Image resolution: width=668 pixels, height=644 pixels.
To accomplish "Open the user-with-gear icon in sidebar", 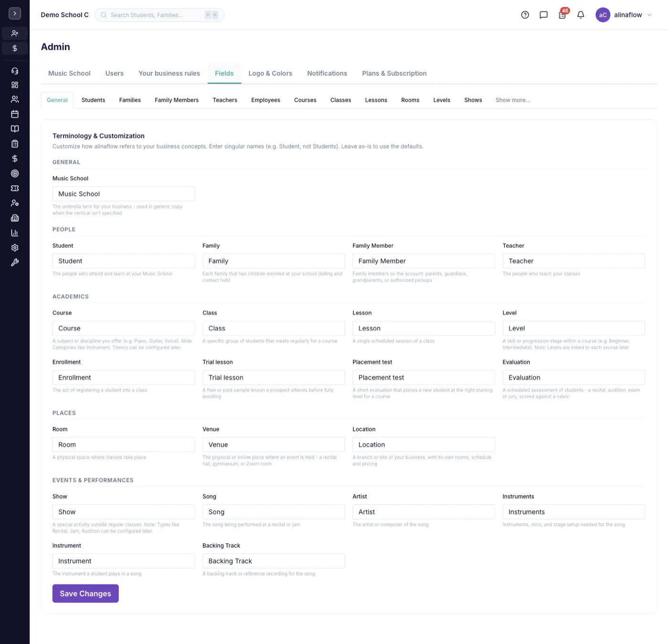I will [15, 203].
